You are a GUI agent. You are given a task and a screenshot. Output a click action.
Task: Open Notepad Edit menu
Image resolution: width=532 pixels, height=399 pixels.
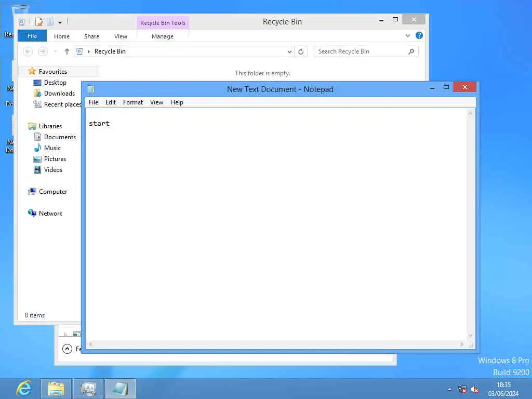[x=111, y=102]
